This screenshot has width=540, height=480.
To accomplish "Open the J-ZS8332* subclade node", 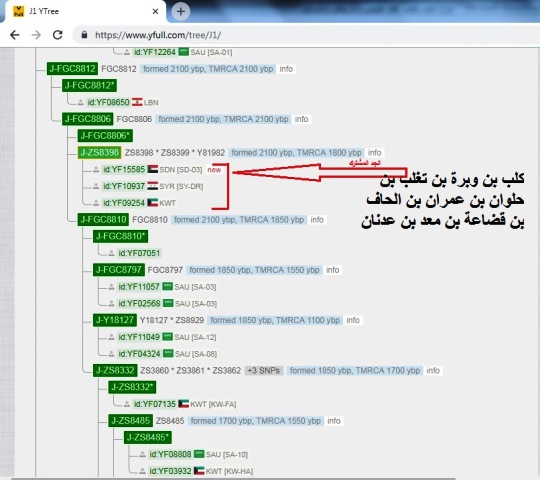I will [132, 387].
